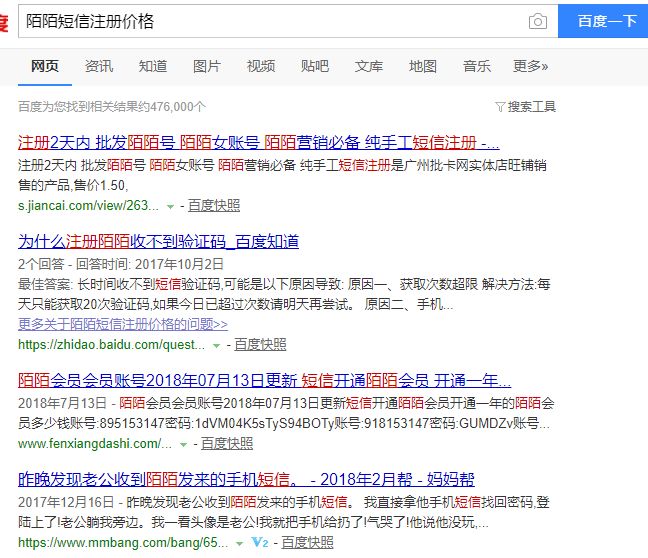
Task: Switch to the 图片 tab
Action: tap(207, 66)
